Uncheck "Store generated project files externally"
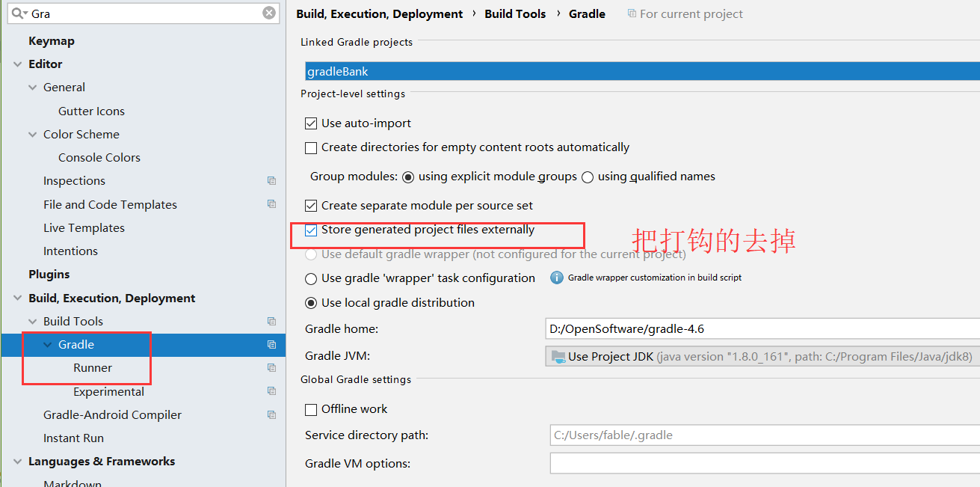 311,230
